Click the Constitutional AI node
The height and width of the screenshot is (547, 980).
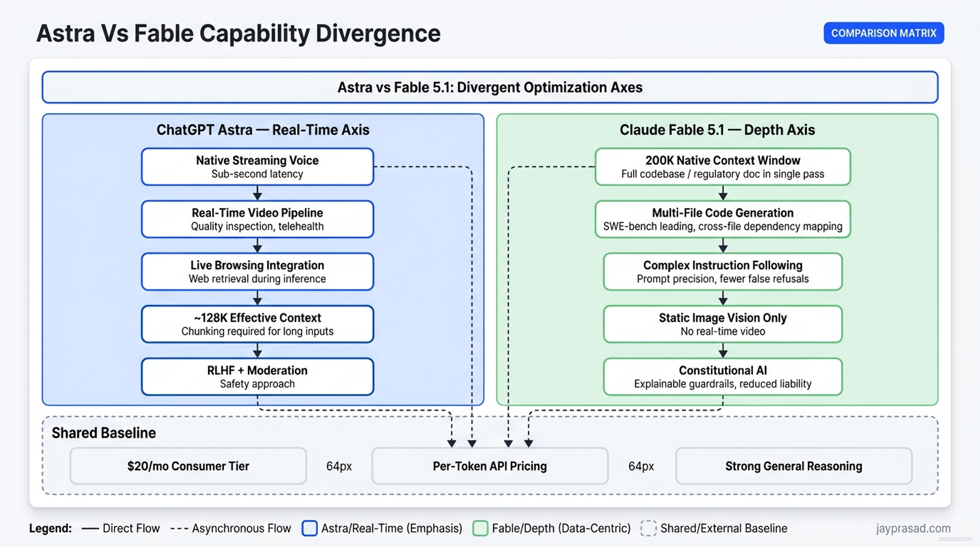723,377
